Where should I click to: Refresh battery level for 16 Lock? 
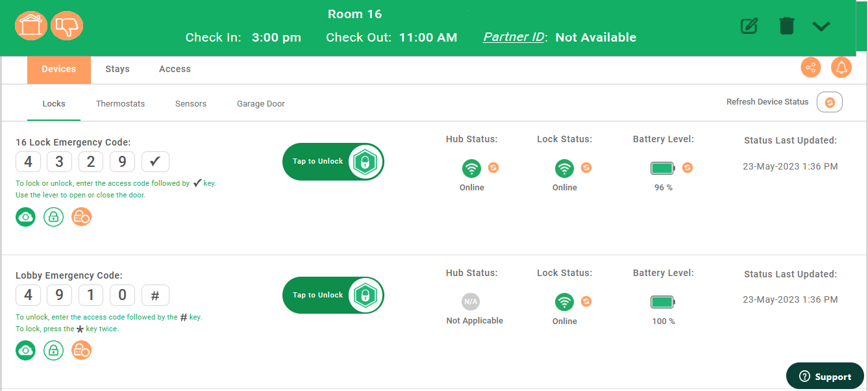coord(688,168)
